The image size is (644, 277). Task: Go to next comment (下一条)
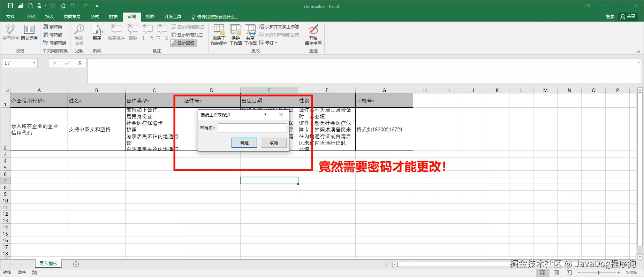point(162,32)
